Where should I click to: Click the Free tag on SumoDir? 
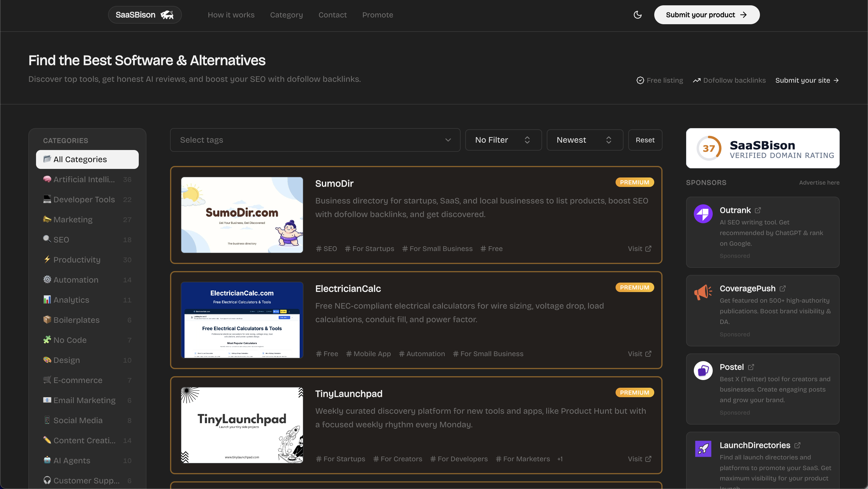click(x=491, y=249)
